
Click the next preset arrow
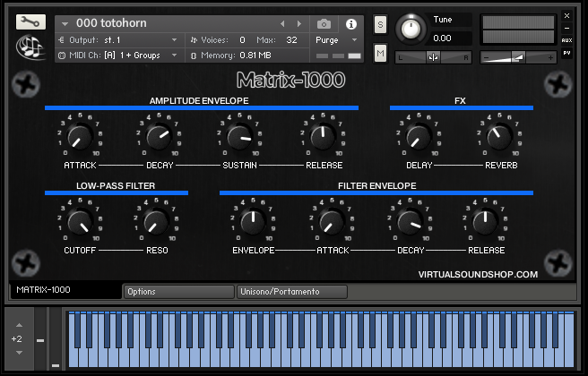point(300,23)
